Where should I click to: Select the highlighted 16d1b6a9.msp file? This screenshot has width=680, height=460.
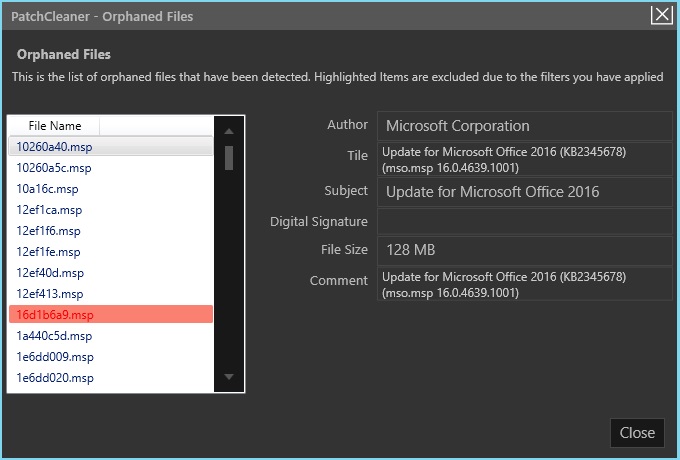tap(54, 314)
